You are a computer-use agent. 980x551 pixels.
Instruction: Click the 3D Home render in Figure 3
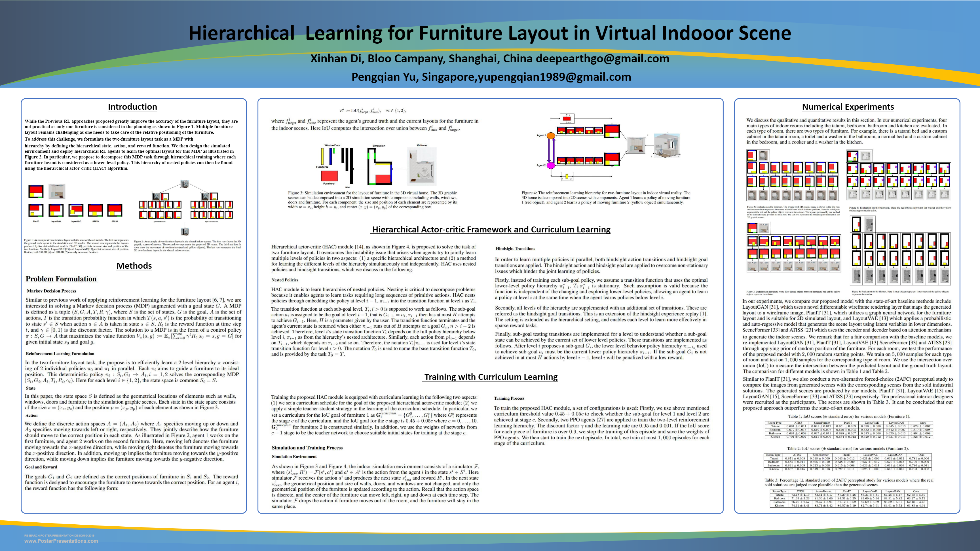pyautogui.click(x=422, y=166)
